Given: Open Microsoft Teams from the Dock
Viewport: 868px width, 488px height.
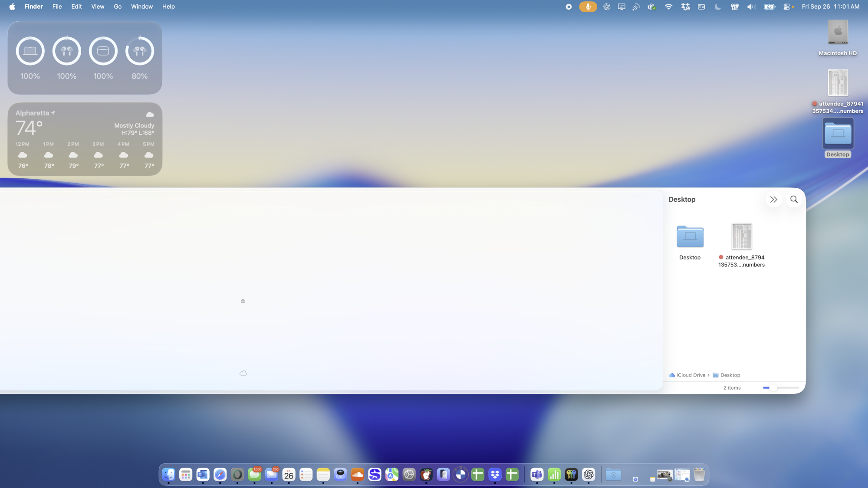Looking at the screenshot, I should coord(537,475).
